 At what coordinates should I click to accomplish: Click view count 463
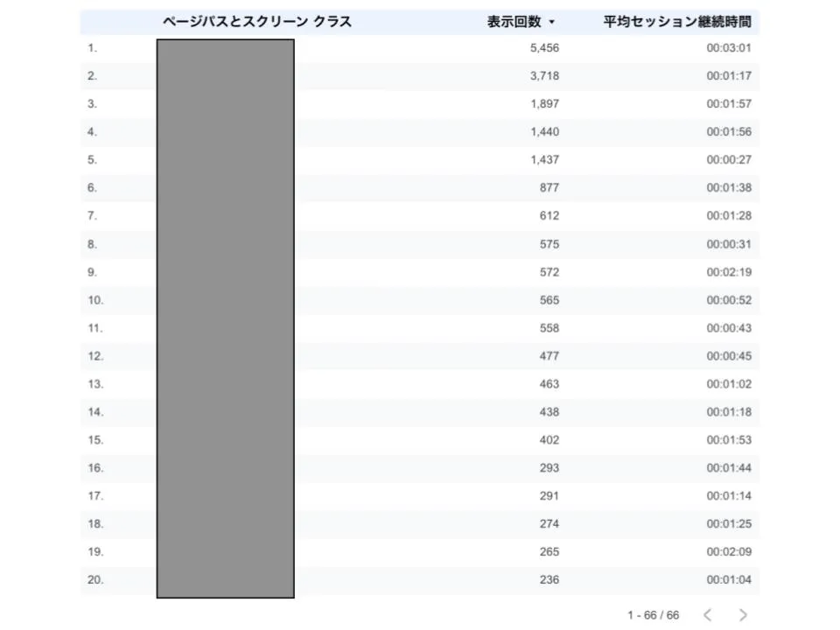pos(549,383)
